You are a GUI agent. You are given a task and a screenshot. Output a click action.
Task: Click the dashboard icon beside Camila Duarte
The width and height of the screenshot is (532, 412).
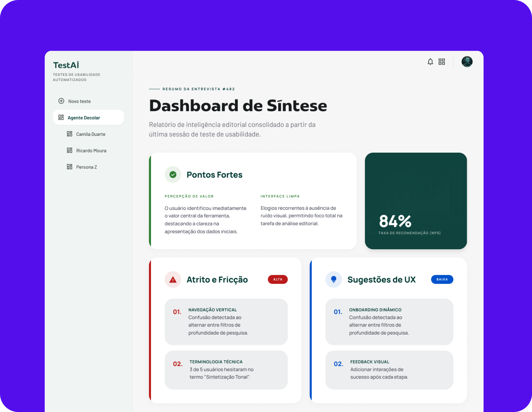pyautogui.click(x=69, y=134)
